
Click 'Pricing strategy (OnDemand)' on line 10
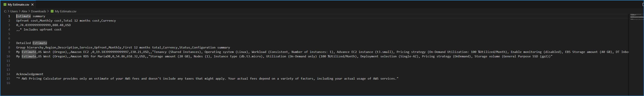coord(446,56)
